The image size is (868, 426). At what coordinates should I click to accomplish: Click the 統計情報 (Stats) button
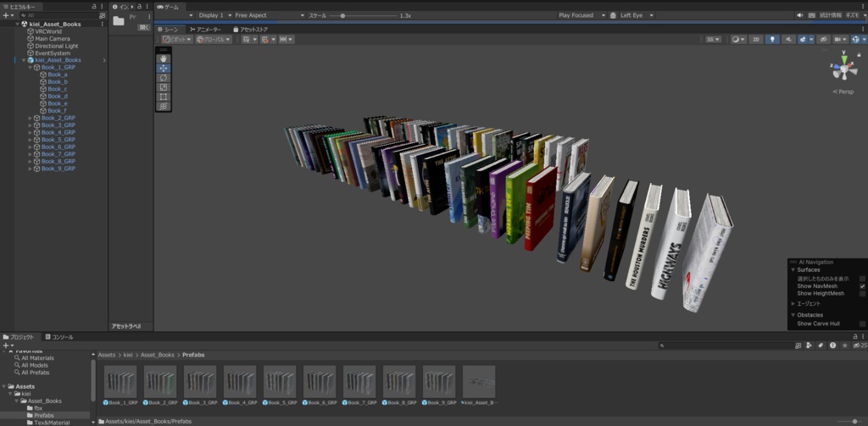pyautogui.click(x=831, y=15)
